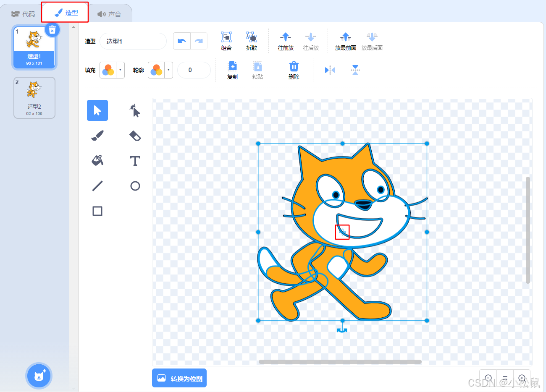546x392 pixels.
Task: Reset canvas zoom to default
Action: point(505,378)
